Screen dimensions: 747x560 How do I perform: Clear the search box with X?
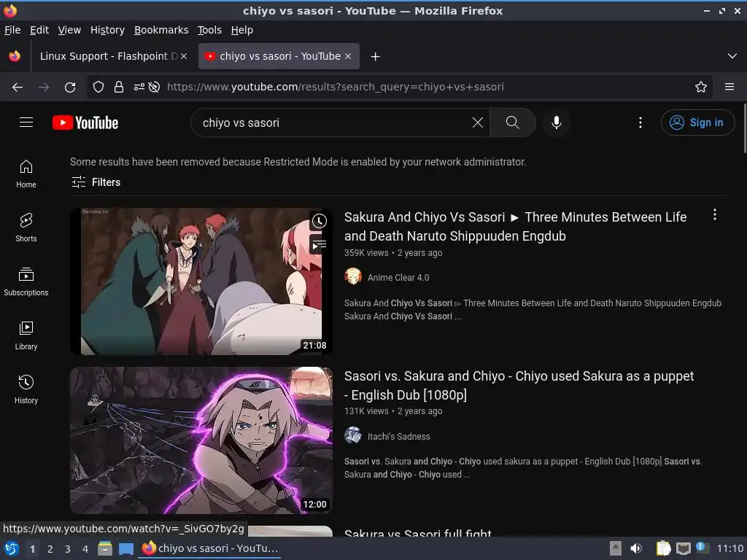477,122
